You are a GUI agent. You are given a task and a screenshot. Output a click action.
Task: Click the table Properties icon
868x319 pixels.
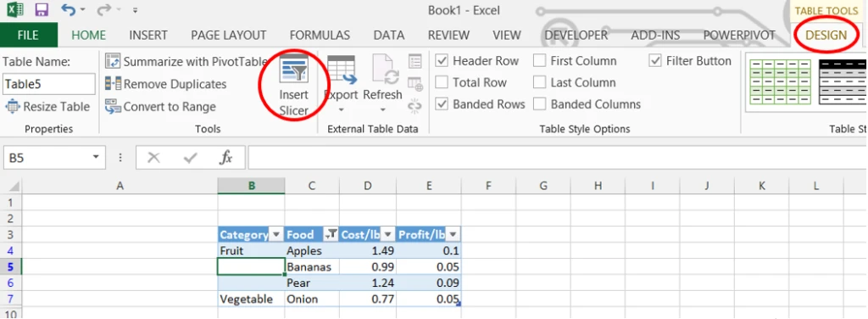(415, 61)
